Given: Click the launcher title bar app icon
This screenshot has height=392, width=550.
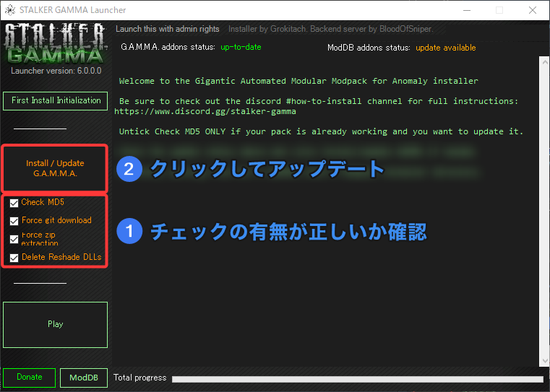Looking at the screenshot, I should coord(10,10).
